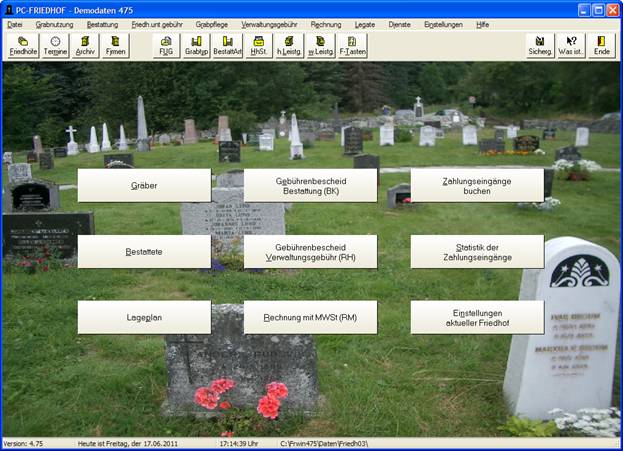Expand the Einstellungen menu
Screen dimensions: 623x451
443,23
